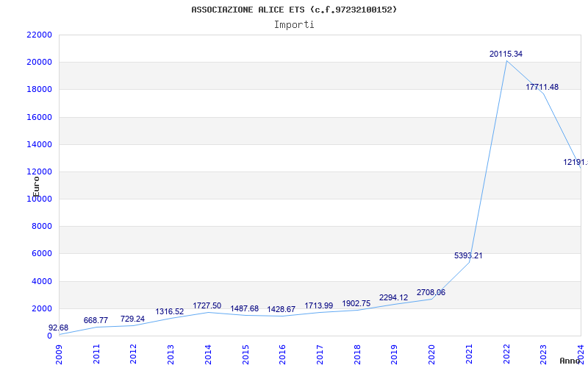Click x-axis year 2015
This screenshot has height=368, width=588.
(245, 355)
